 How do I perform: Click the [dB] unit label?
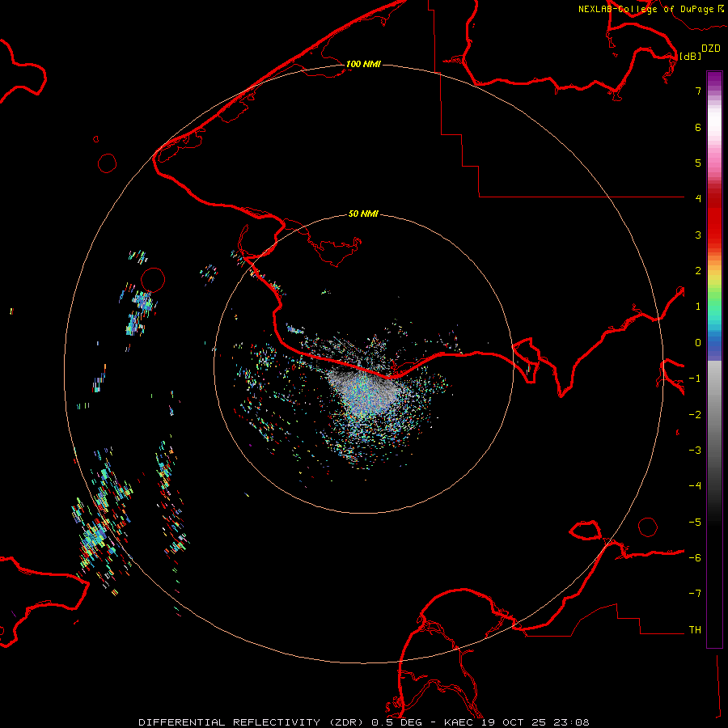tap(690, 56)
